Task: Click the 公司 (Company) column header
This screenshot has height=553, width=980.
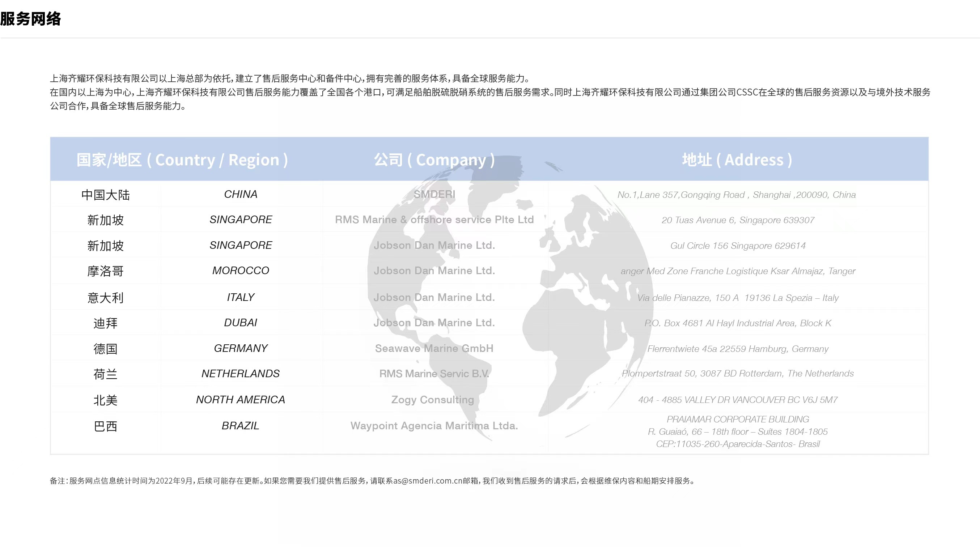Action: [434, 160]
